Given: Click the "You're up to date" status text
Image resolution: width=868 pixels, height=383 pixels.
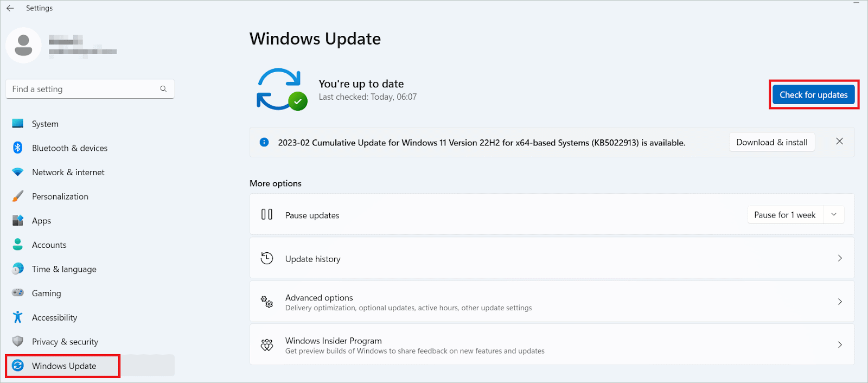Looking at the screenshot, I should pos(361,84).
